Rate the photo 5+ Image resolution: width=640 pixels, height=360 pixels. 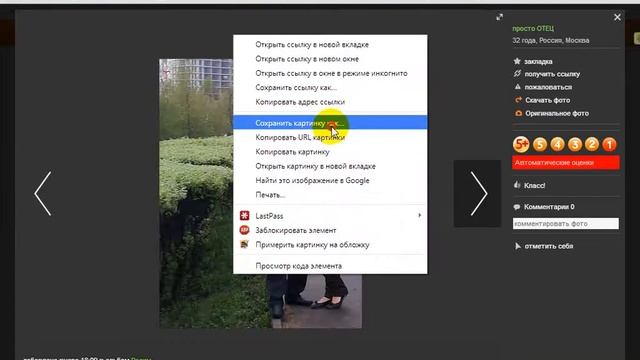pos(521,144)
